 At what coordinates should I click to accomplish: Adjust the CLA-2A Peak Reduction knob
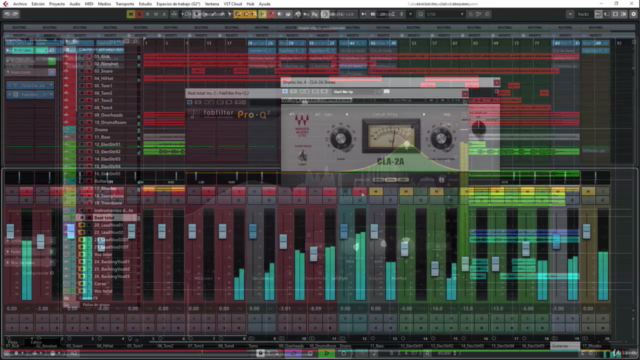(x=441, y=138)
